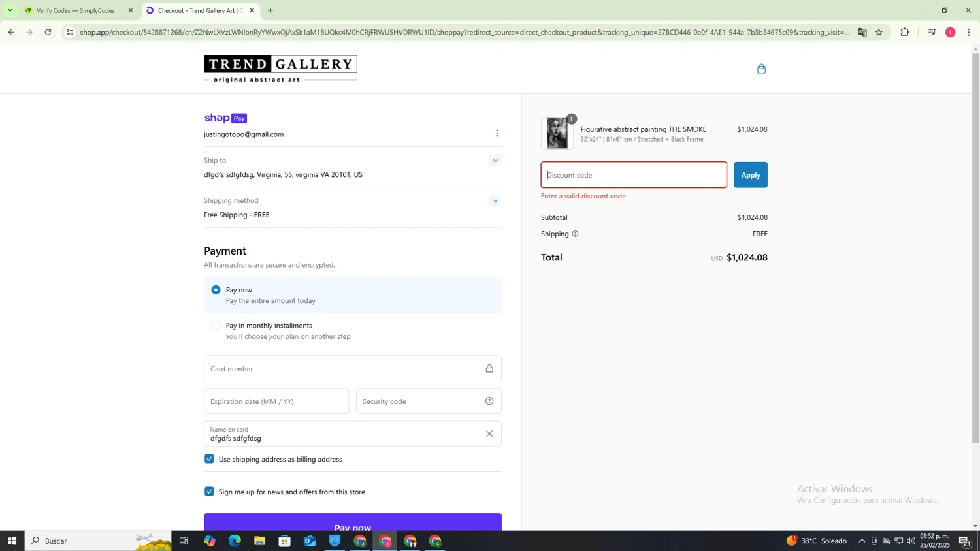The image size is (980, 551).
Task: Open the Windows Start menu
Action: click(x=12, y=541)
